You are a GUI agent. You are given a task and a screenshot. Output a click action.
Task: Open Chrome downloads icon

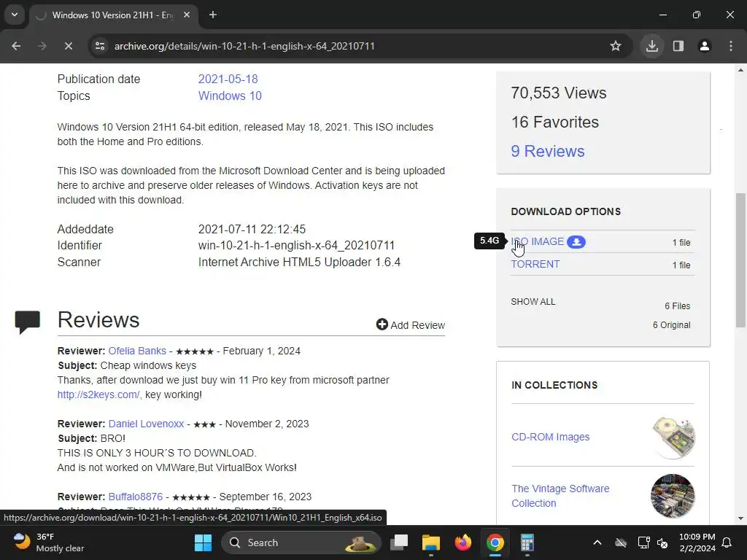pos(651,46)
